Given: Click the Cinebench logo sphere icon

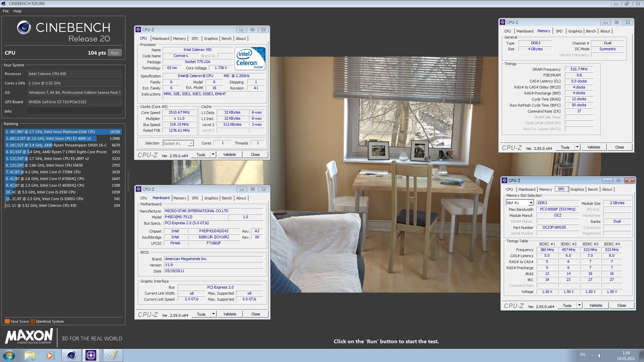Looking at the screenshot, I should coord(24,27).
